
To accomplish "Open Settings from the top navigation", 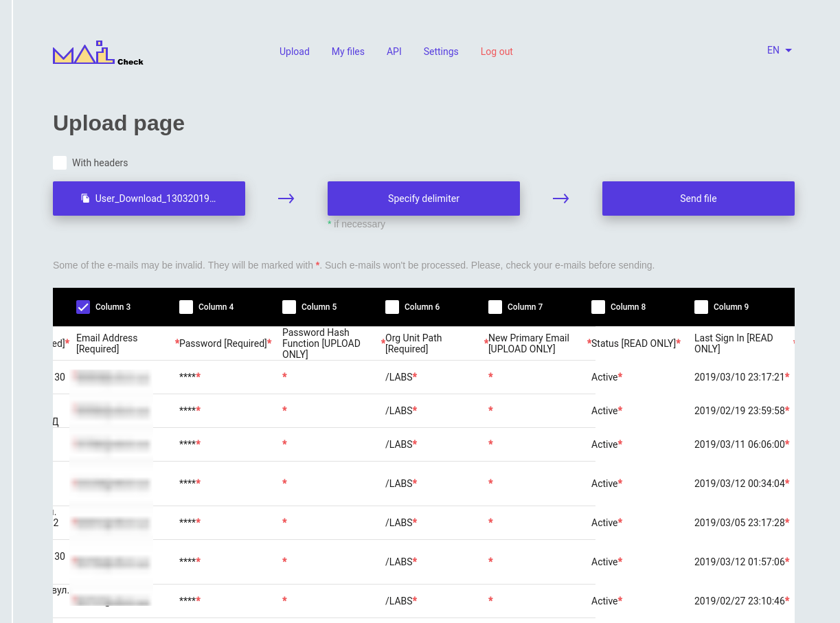I will pyautogui.click(x=441, y=52).
